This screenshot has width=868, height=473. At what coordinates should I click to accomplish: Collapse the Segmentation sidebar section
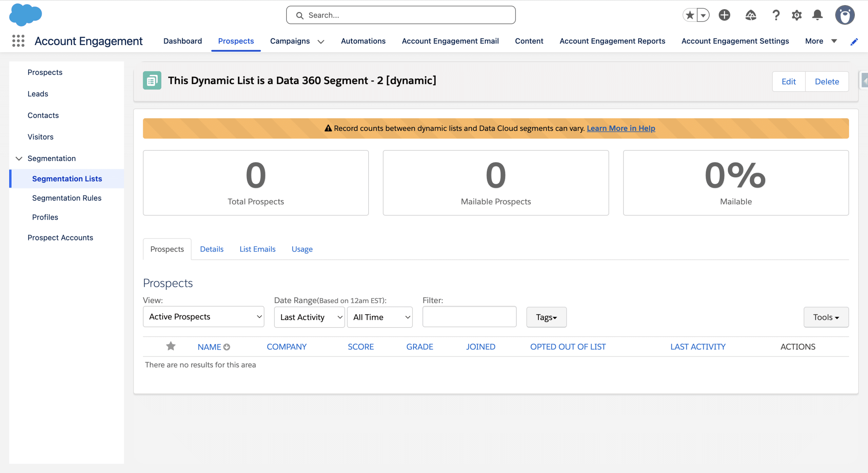point(19,158)
